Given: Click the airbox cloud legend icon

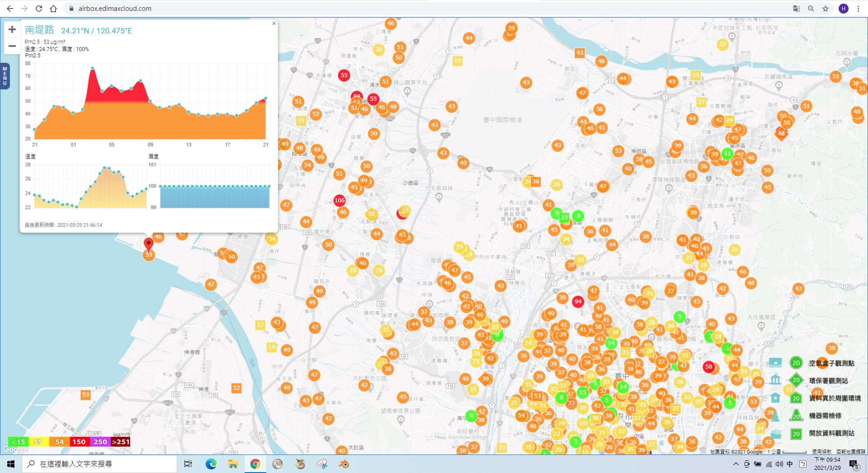Looking at the screenshot, I should point(775,362).
